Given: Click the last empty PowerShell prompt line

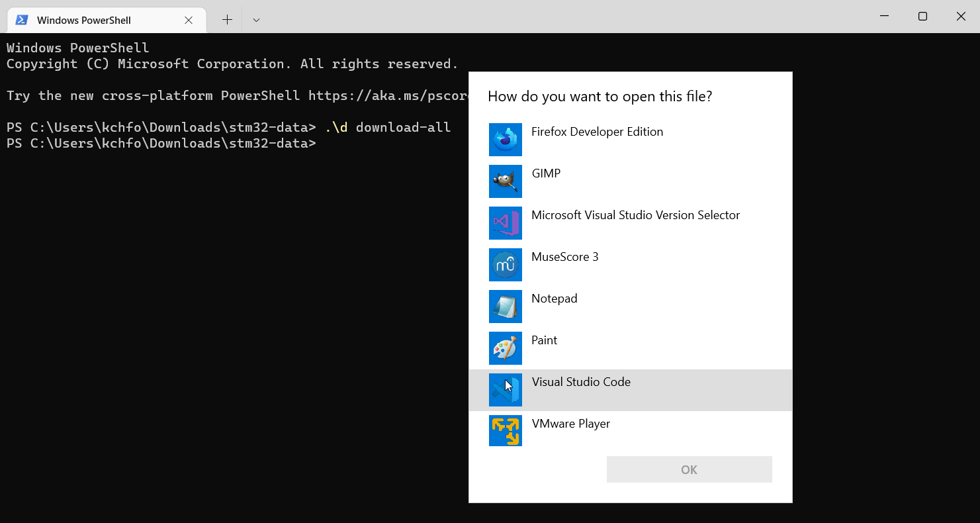Looking at the screenshot, I should point(161,144).
